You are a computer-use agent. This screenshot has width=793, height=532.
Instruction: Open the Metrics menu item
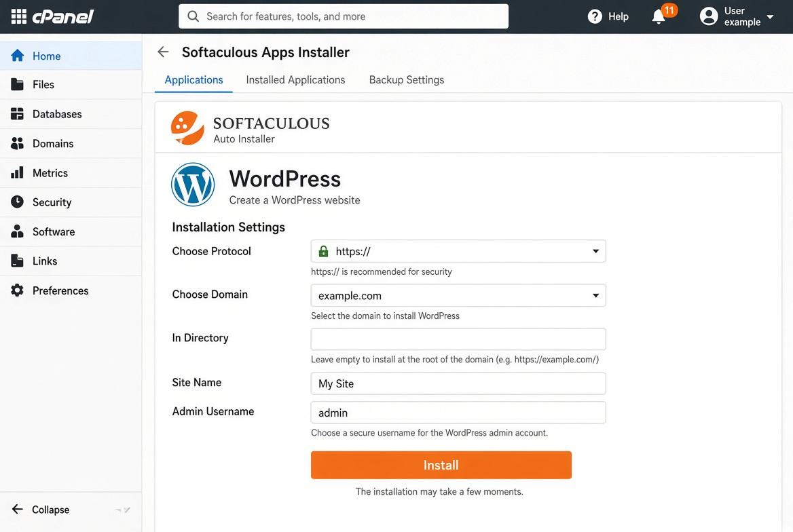point(71,173)
